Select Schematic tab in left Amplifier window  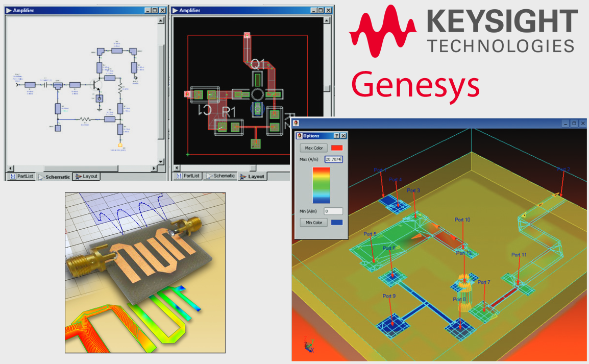54,177
